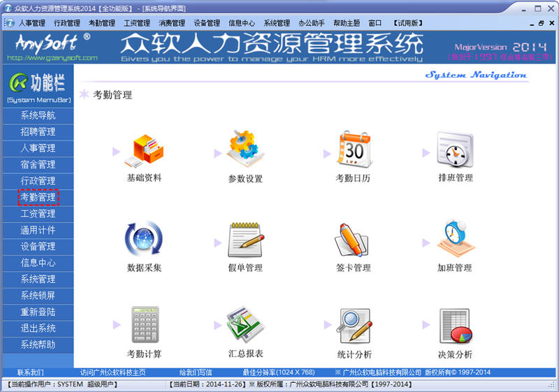The image size is (559, 392).
Task: Click 系统锁屏 to lock the screen
Action: tap(38, 296)
